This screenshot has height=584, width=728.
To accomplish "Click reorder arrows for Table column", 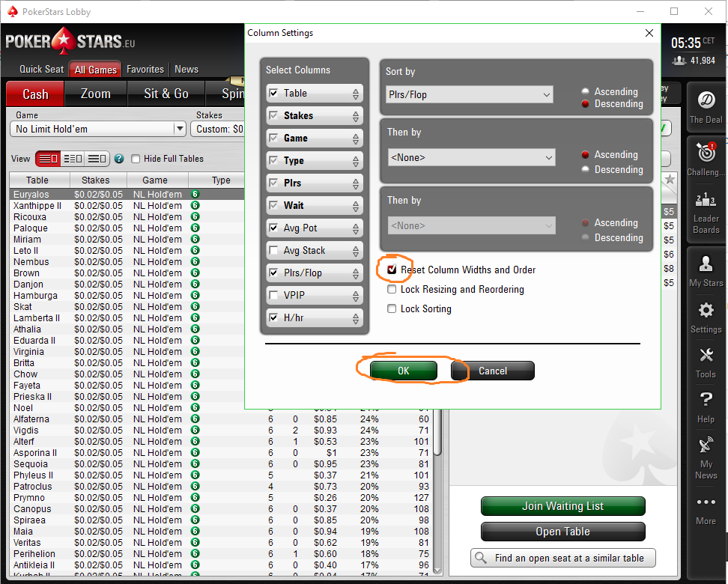I will click(355, 94).
